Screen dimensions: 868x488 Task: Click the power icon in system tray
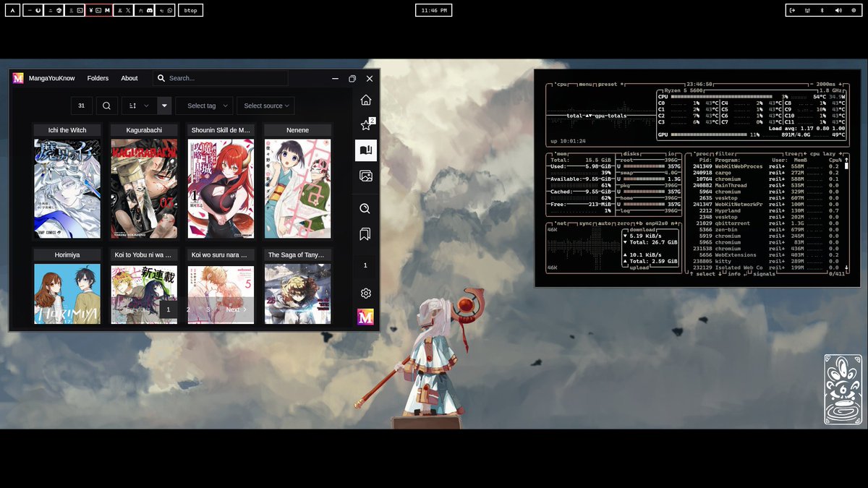pyautogui.click(x=854, y=10)
